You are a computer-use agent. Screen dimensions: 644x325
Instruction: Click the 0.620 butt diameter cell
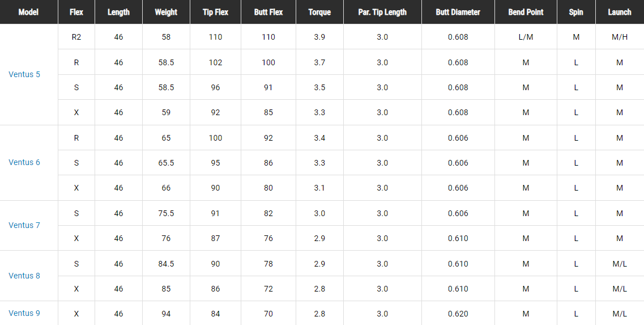coord(458,314)
